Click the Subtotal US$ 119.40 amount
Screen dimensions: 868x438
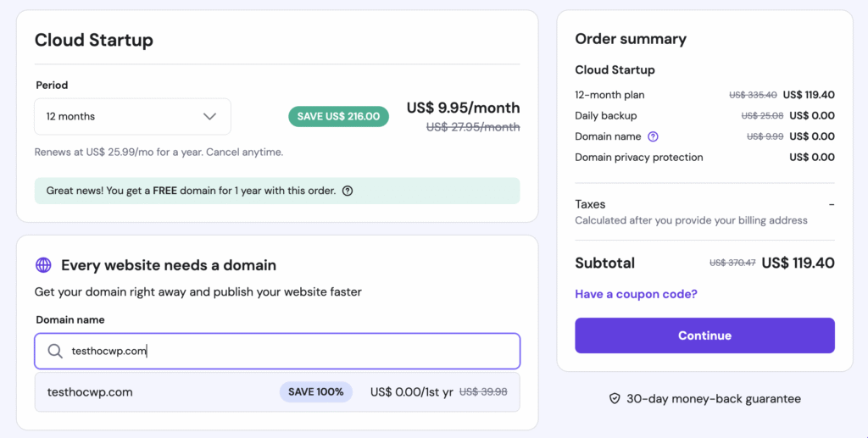[798, 263]
